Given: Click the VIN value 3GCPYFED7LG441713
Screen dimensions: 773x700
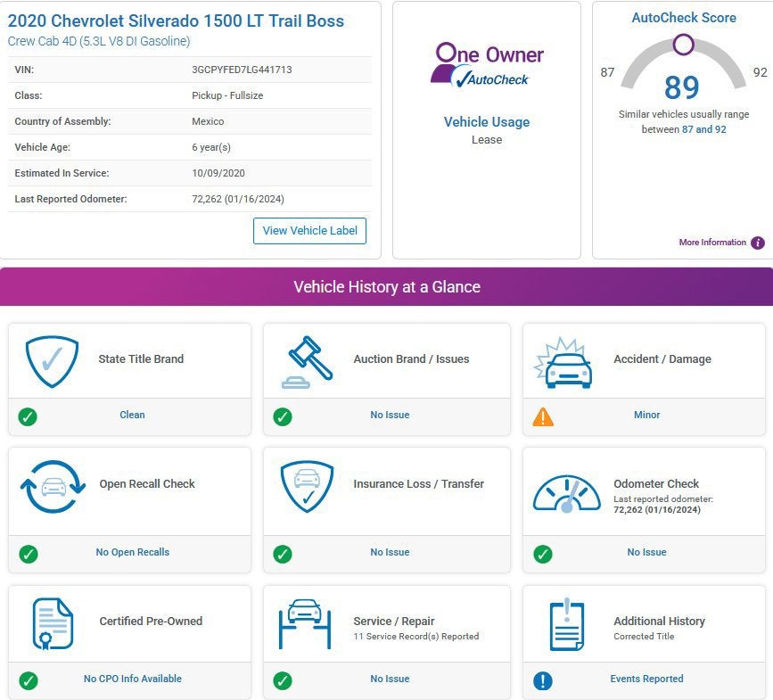Looking at the screenshot, I should coord(242,70).
